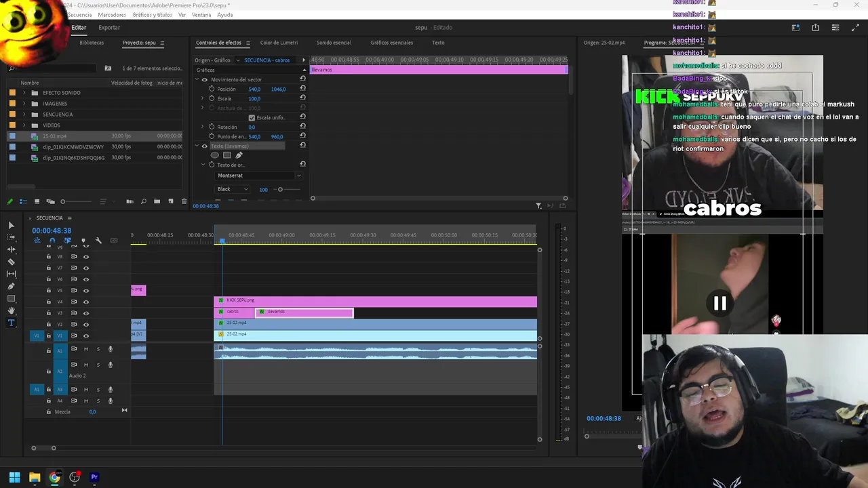The width and height of the screenshot is (868, 488).
Task: Select the Track Select Forward tool
Action: pyautogui.click(x=11, y=237)
